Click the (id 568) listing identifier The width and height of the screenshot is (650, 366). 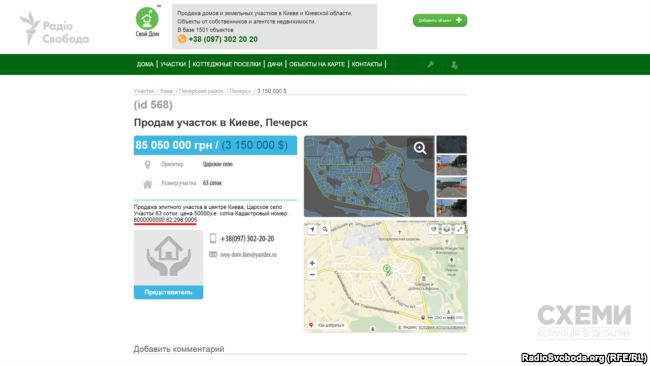(153, 105)
